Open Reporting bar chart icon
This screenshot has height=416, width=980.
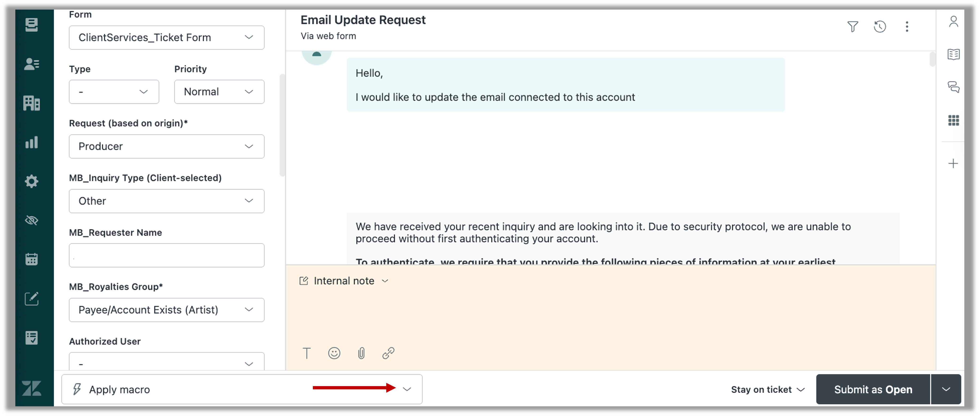click(x=31, y=142)
